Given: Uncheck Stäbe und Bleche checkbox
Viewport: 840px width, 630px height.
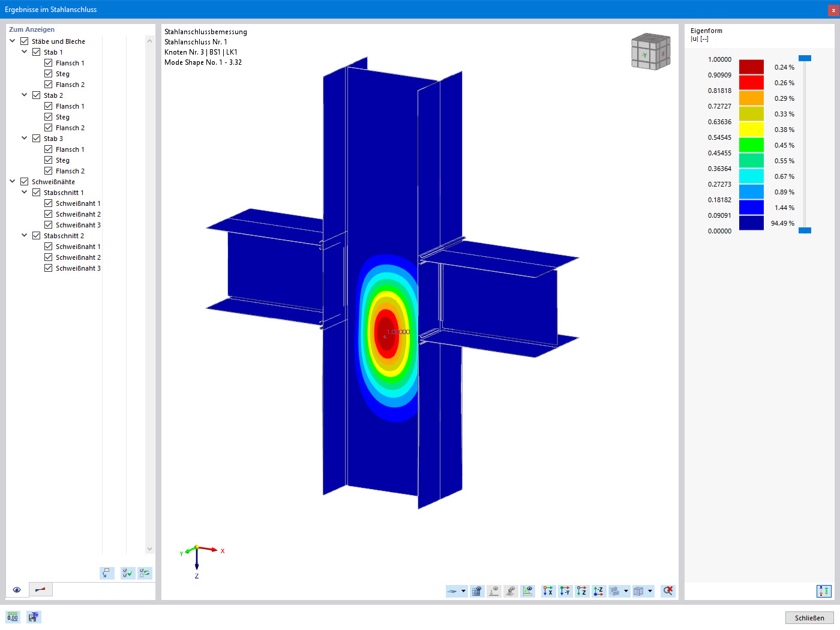Looking at the screenshot, I should [25, 41].
